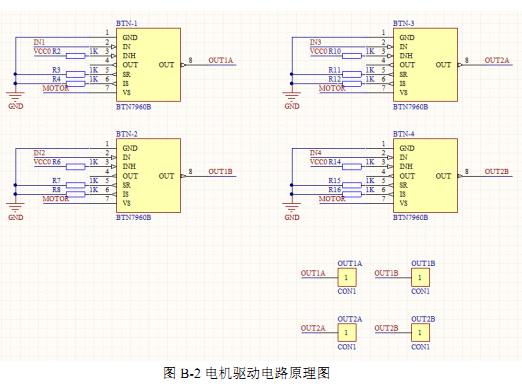This screenshot has width=522, height=387.
Task: Select the OUT2B net label at BTN-4 output
Action: tap(497, 171)
